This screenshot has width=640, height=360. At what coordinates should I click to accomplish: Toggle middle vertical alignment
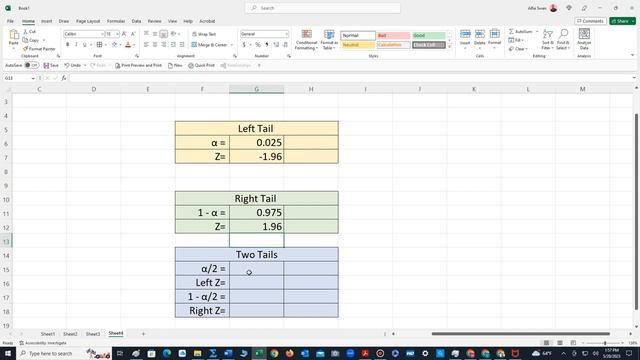[x=155, y=34]
